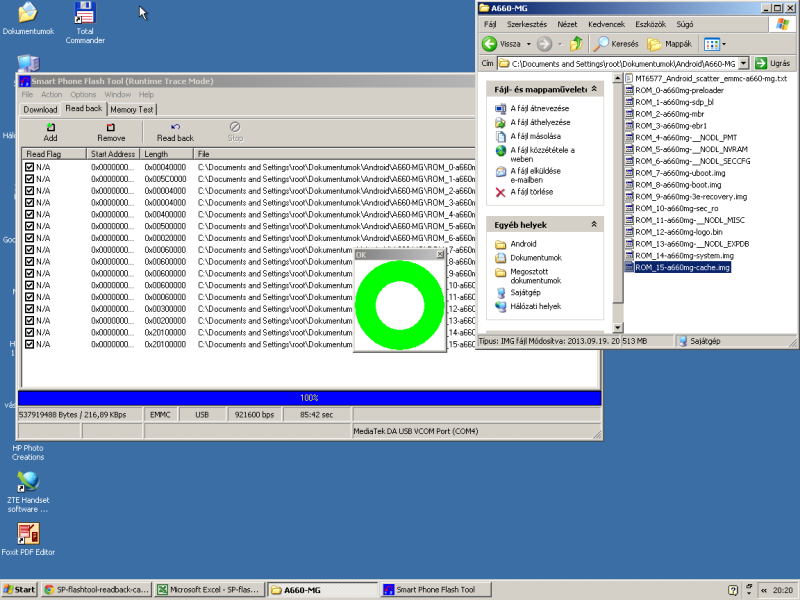Open the Explorer address bar dropdown
Screen dimensions: 800x600
[x=743, y=63]
